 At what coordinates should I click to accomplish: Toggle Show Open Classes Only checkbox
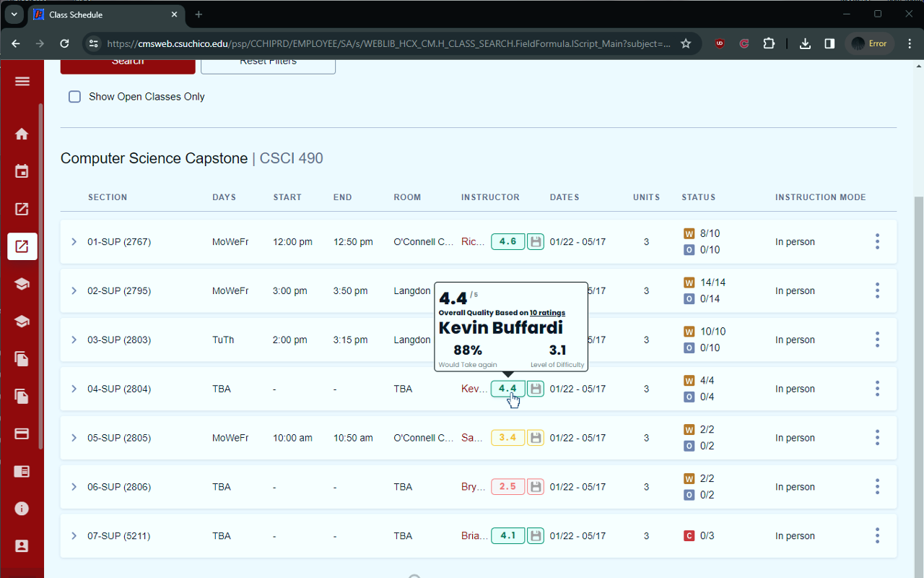coord(74,96)
